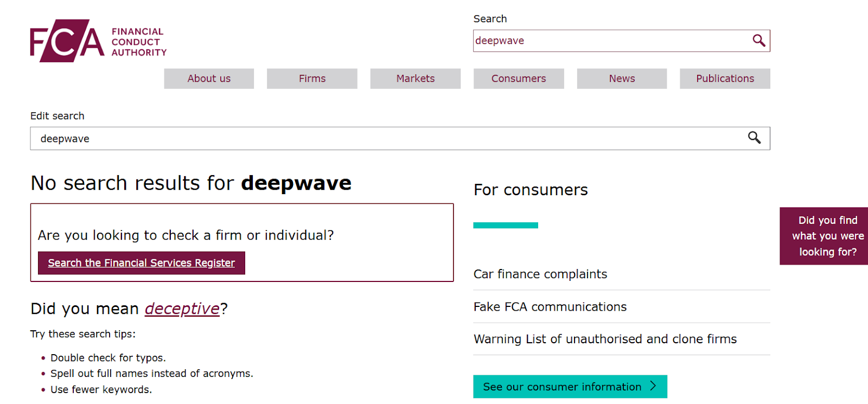Open the About us menu
Image resolution: width=868 pixels, height=404 pixels.
click(209, 79)
